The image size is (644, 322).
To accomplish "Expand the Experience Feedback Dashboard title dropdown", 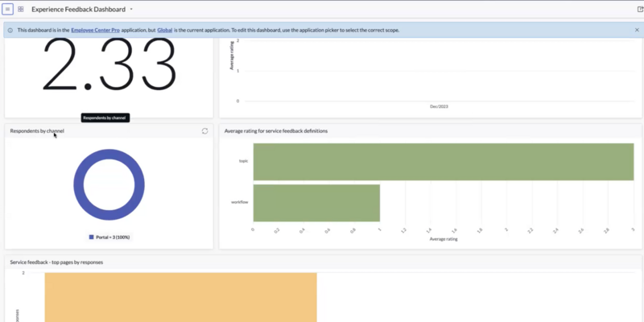I will click(x=131, y=9).
